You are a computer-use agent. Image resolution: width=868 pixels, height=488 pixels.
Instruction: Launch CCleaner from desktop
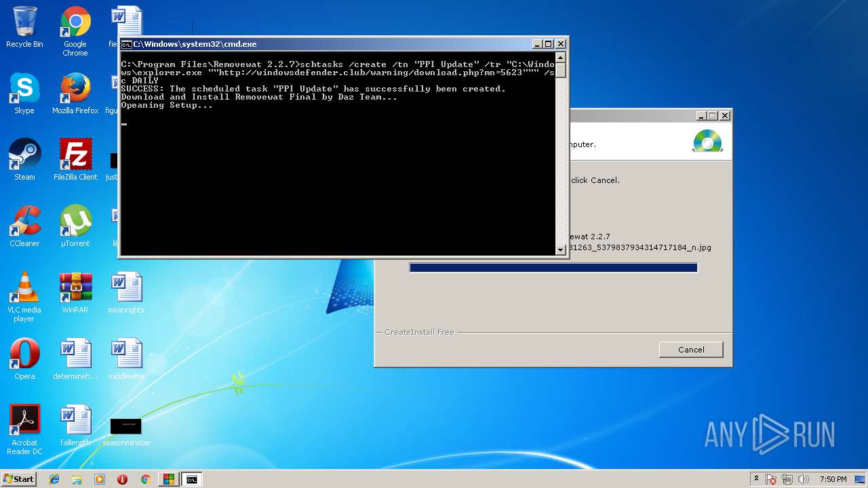pyautogui.click(x=24, y=226)
